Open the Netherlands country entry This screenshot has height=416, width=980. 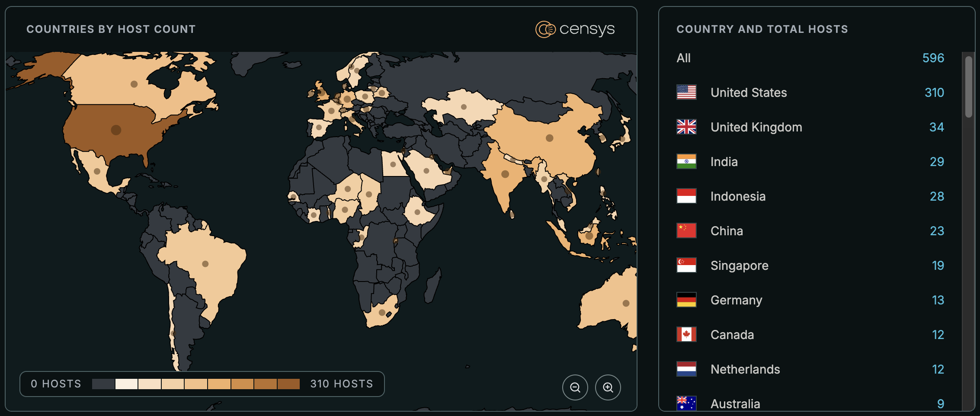tap(745, 369)
